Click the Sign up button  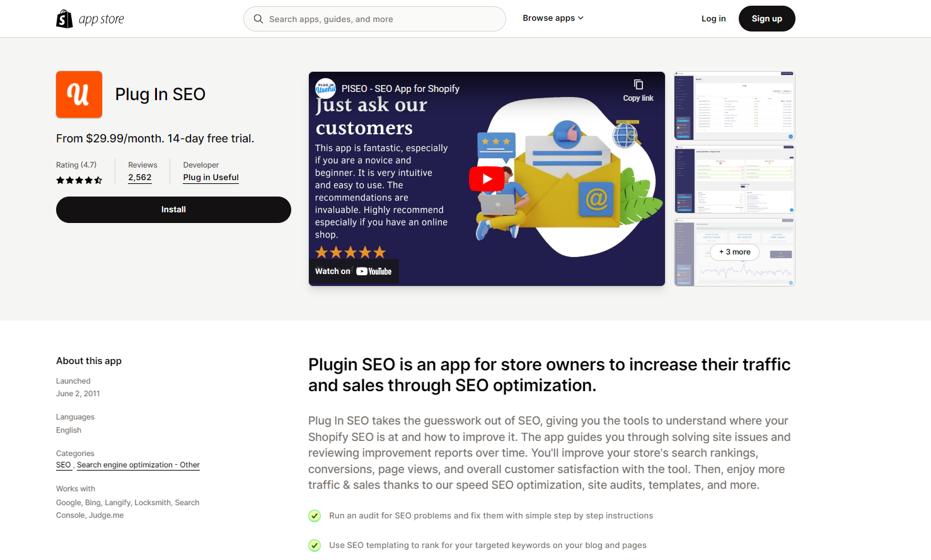coord(766,19)
